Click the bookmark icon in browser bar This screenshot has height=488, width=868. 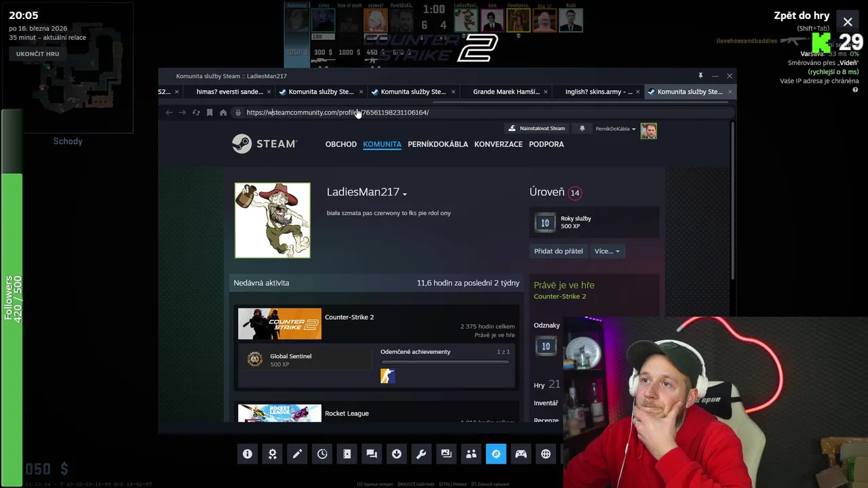pyautogui.click(x=210, y=113)
